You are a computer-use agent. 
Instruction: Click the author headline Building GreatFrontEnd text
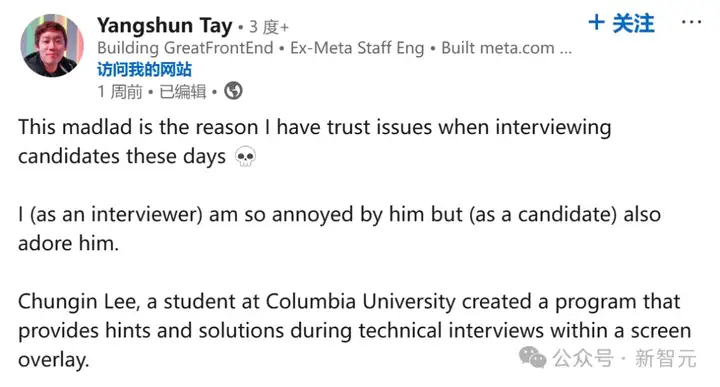(x=185, y=48)
